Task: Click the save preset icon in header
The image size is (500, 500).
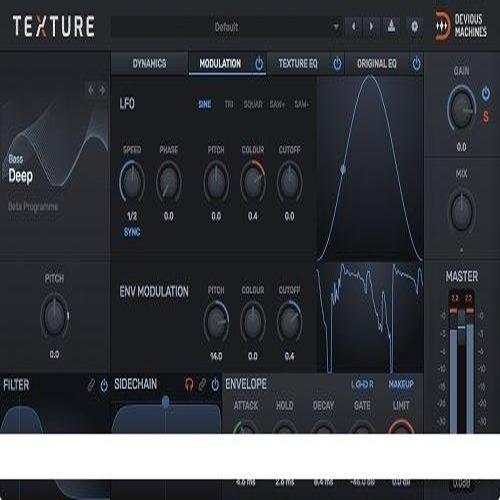Action: (x=391, y=26)
